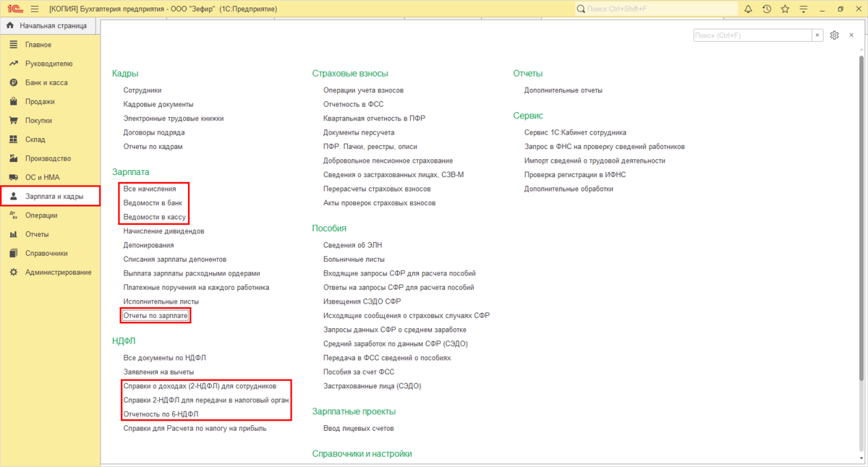
Task: Open Проверка регистрации в ИФНС
Action: tap(575, 175)
